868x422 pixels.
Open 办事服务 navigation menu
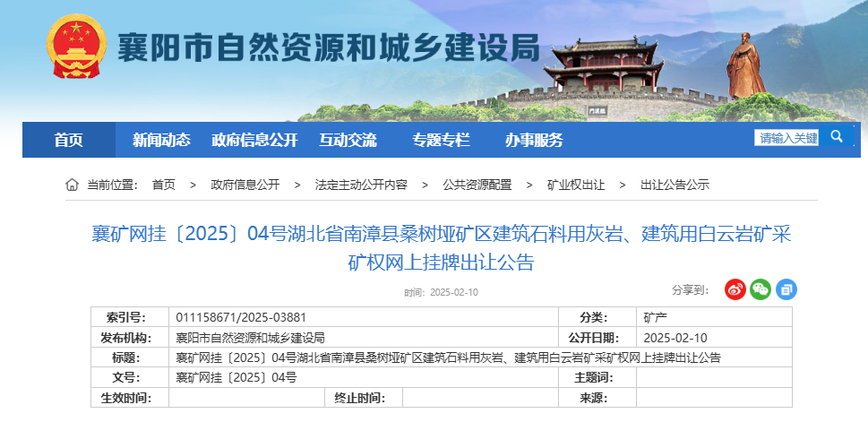[534, 140]
